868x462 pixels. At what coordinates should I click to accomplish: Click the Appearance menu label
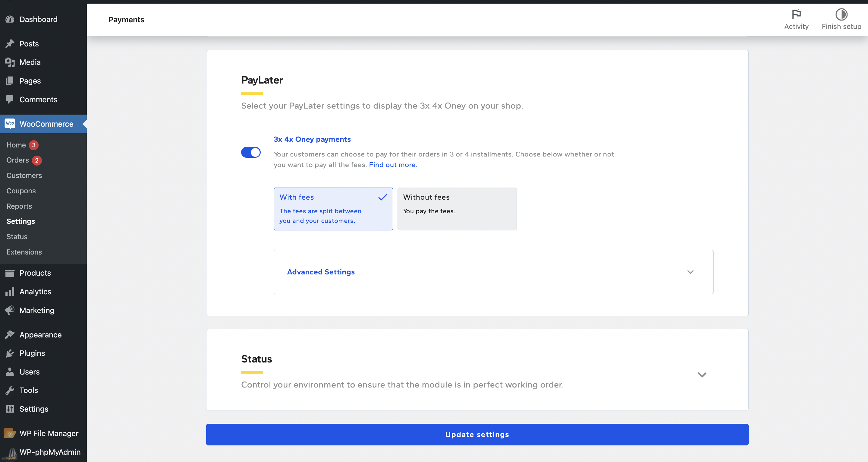(x=40, y=334)
